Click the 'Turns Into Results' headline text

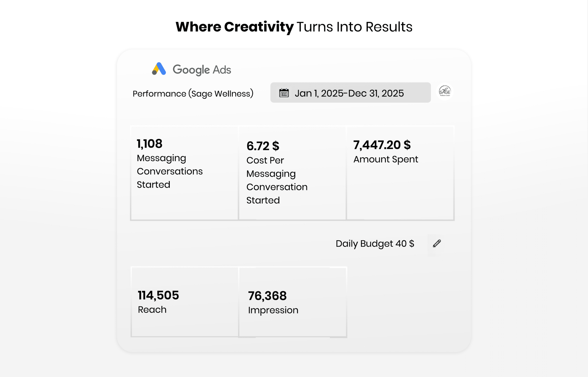click(354, 27)
